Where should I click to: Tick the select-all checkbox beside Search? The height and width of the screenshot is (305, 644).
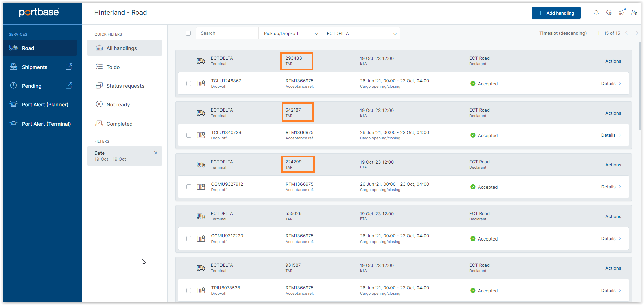click(x=188, y=33)
